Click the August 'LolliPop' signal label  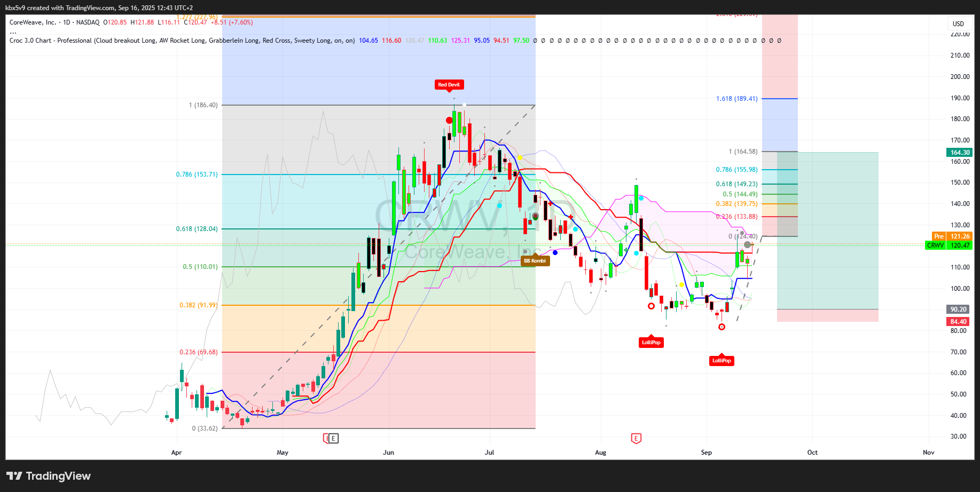[x=651, y=343]
